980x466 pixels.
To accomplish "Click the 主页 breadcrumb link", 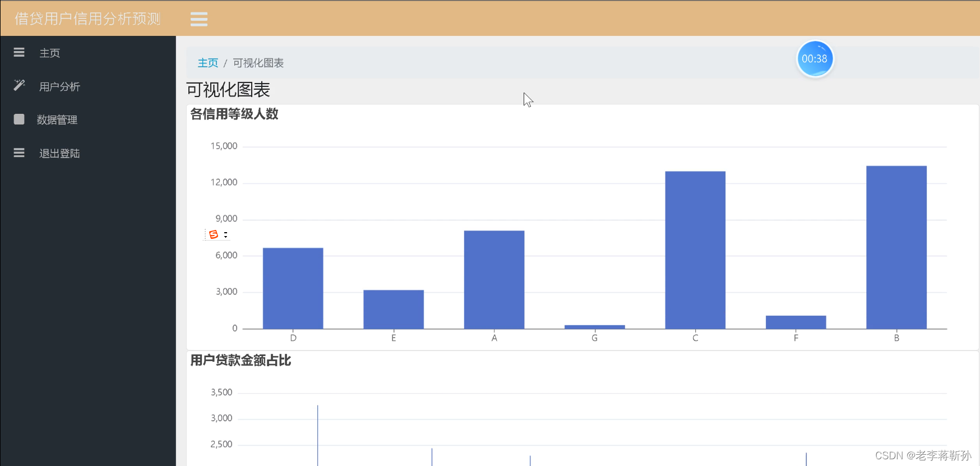I will 208,63.
